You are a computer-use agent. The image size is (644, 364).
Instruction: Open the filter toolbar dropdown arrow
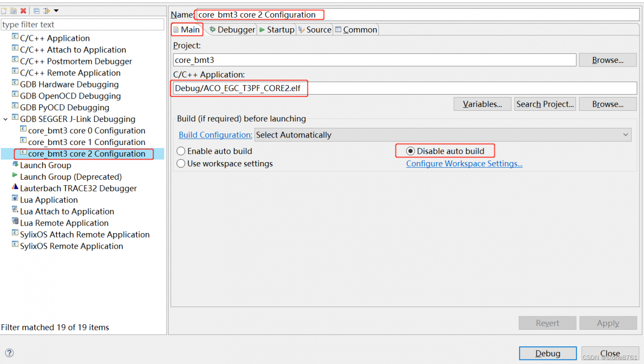point(56,11)
